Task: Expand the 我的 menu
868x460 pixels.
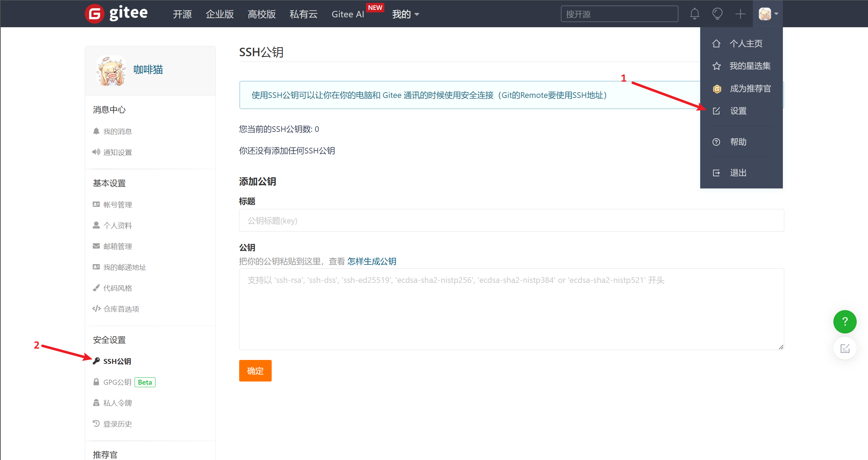Action: tap(406, 14)
